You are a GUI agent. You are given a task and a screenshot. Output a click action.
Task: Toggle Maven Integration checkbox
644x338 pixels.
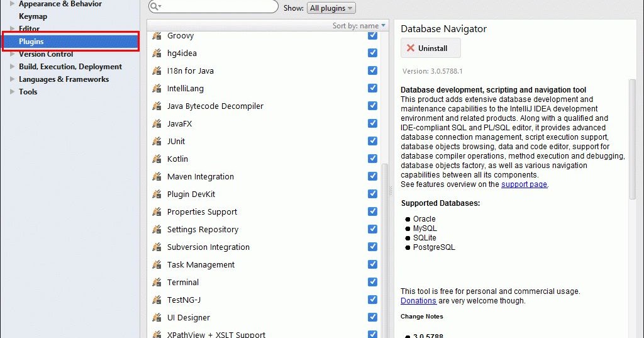tap(372, 176)
